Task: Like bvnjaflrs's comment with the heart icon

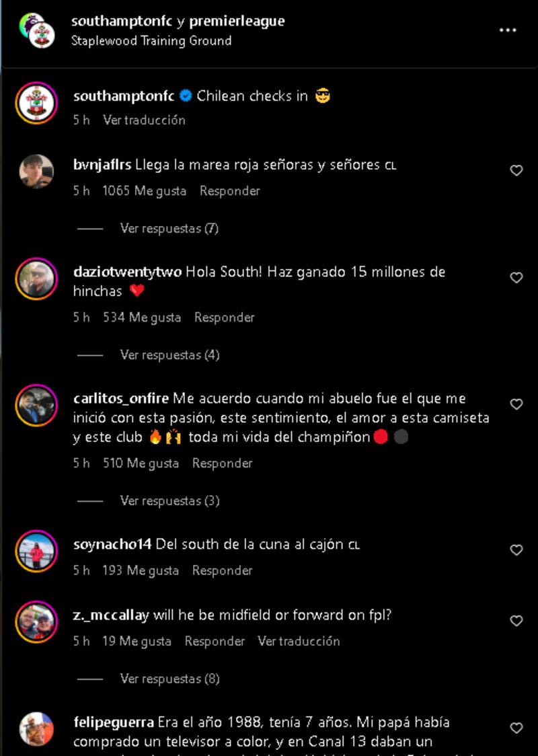Action: point(516,170)
